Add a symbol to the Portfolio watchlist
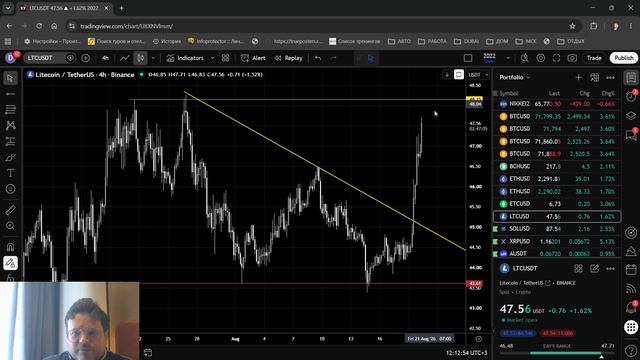The image size is (640, 360). [578, 77]
